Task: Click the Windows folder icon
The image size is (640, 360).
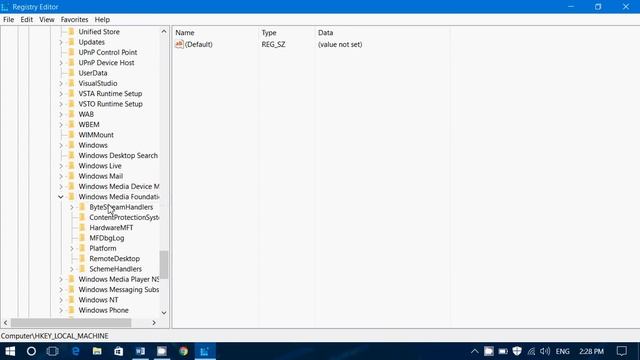Action: pos(71,145)
